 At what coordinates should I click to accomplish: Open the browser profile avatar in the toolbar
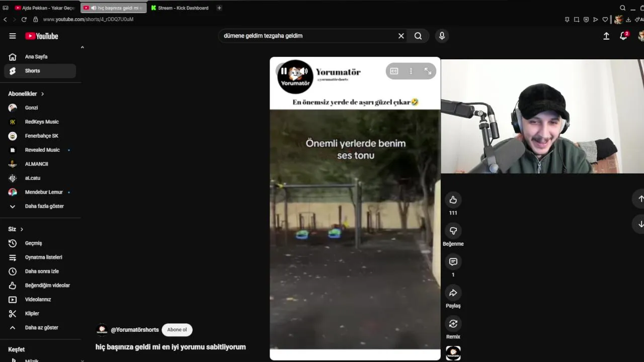619,20
